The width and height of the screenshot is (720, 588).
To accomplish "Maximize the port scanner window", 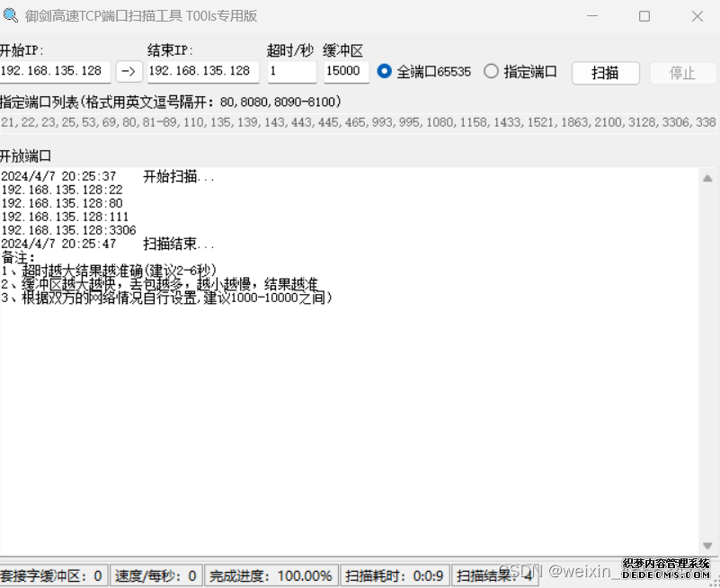I will point(644,16).
